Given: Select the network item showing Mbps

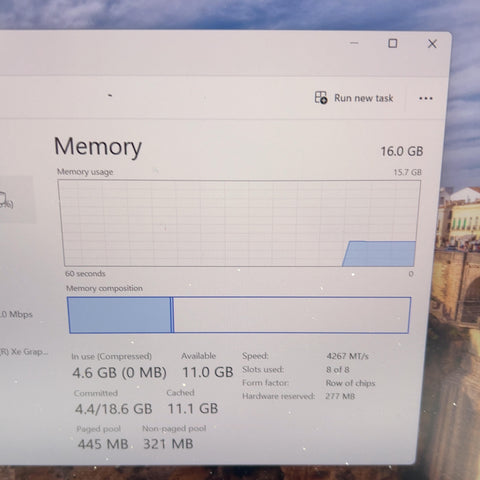Looking at the screenshot, I should click(x=16, y=314).
